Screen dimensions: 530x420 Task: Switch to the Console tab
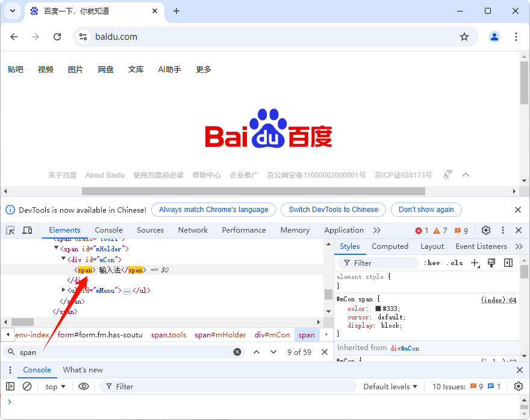point(108,230)
